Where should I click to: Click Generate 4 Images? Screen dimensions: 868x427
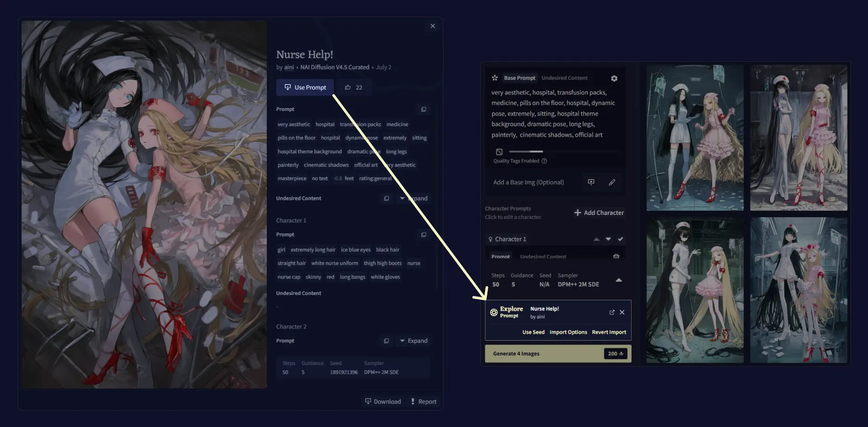click(558, 354)
